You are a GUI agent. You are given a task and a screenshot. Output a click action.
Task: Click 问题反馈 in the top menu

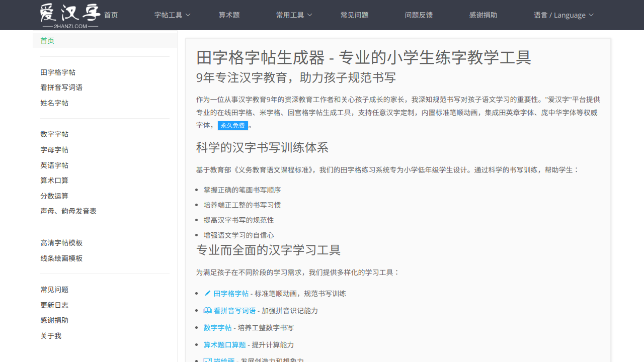(419, 15)
